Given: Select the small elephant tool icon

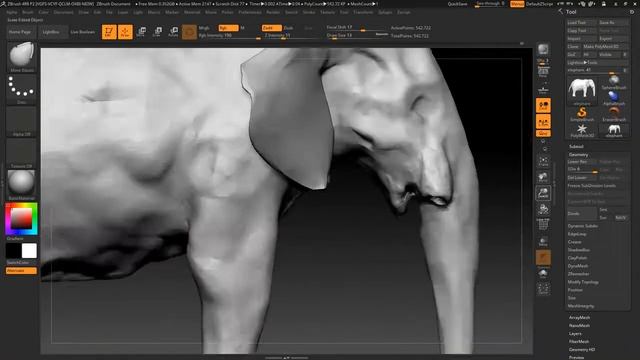Looking at the screenshot, I should [614, 130].
